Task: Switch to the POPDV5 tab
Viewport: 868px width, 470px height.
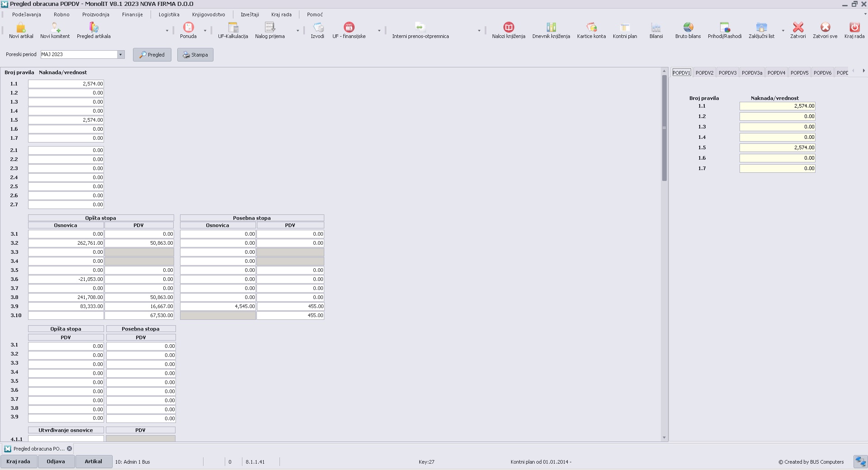Action: (799, 73)
